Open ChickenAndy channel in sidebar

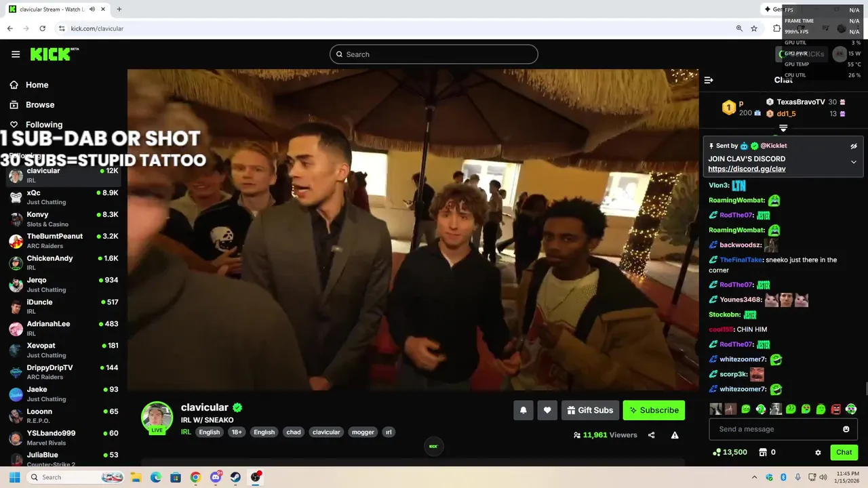point(64,263)
